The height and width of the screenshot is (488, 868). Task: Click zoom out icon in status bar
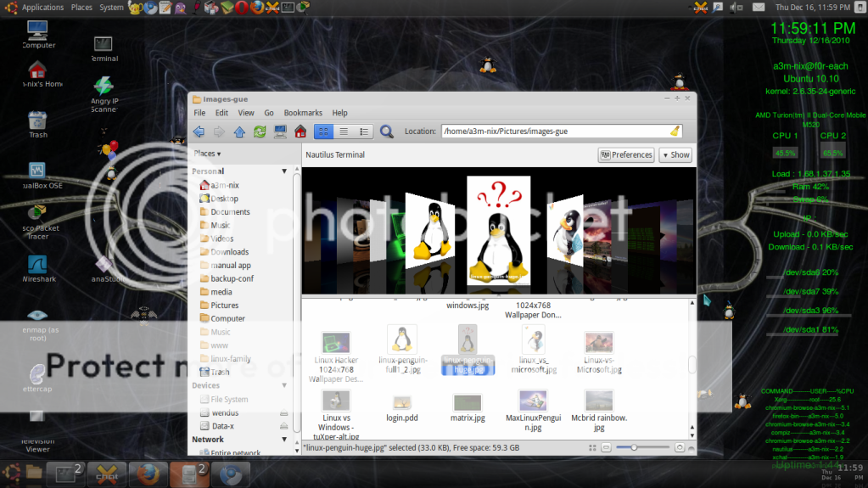606,447
